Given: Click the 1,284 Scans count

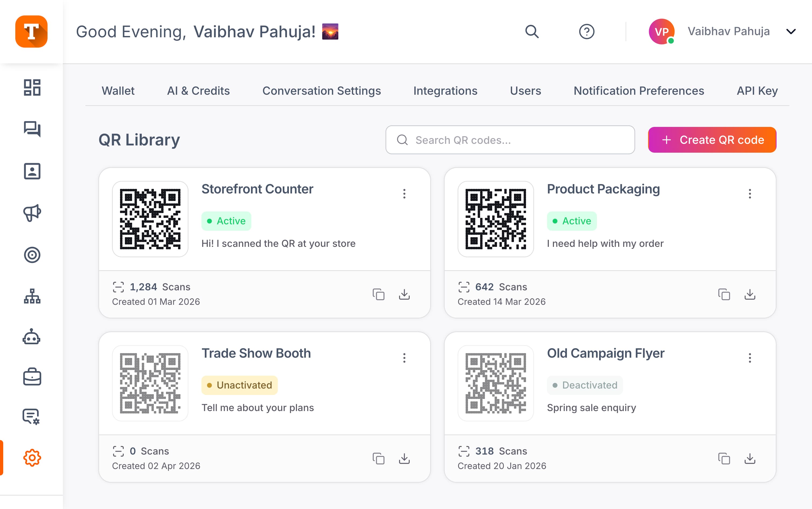Looking at the screenshot, I should [160, 287].
